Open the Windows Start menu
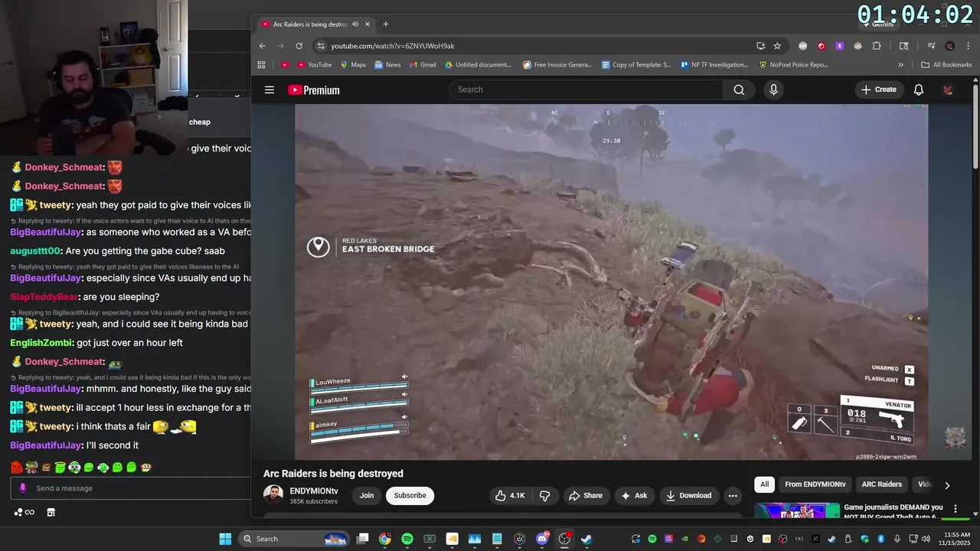980x551 pixels. 225,539
